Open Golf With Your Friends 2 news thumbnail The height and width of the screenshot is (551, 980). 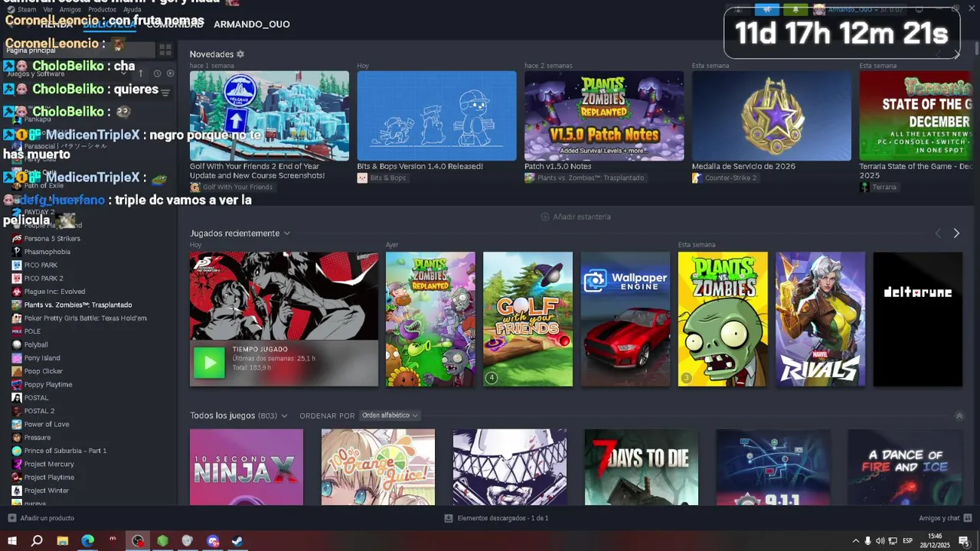(269, 116)
